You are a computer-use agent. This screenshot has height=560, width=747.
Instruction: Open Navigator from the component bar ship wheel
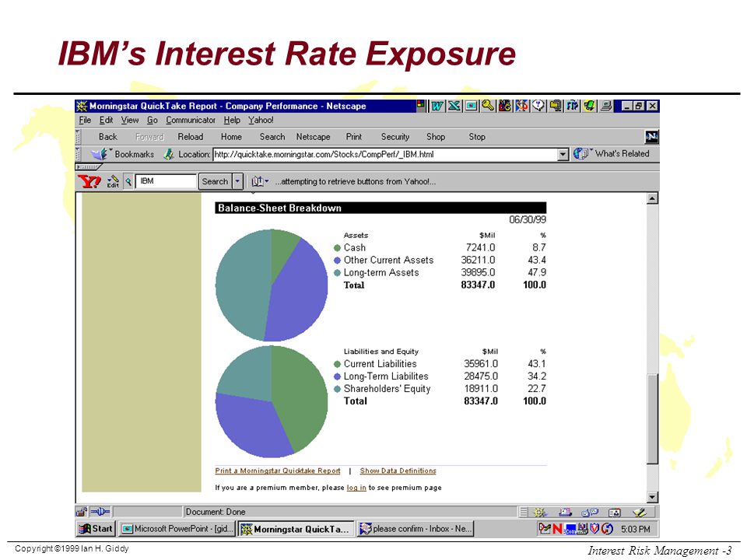(539, 513)
